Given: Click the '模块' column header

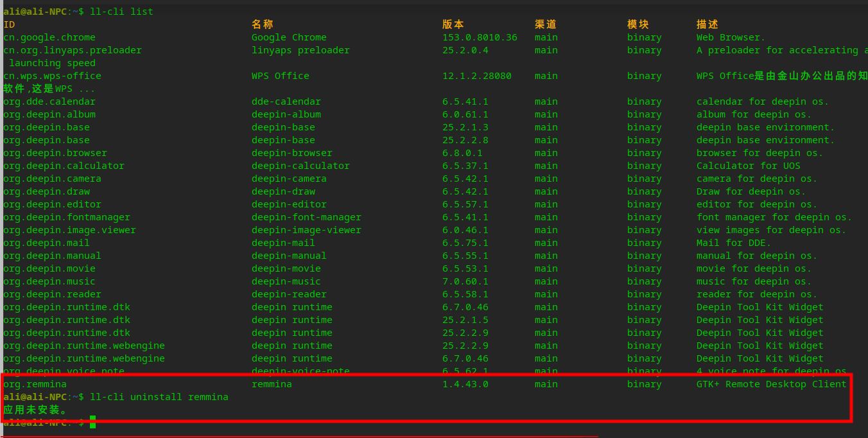Looking at the screenshot, I should (638, 24).
